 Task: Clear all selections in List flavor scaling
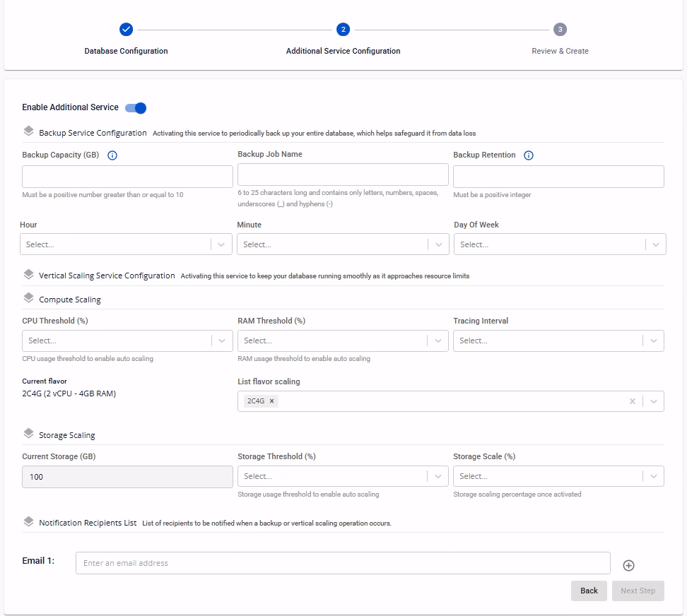[633, 401]
